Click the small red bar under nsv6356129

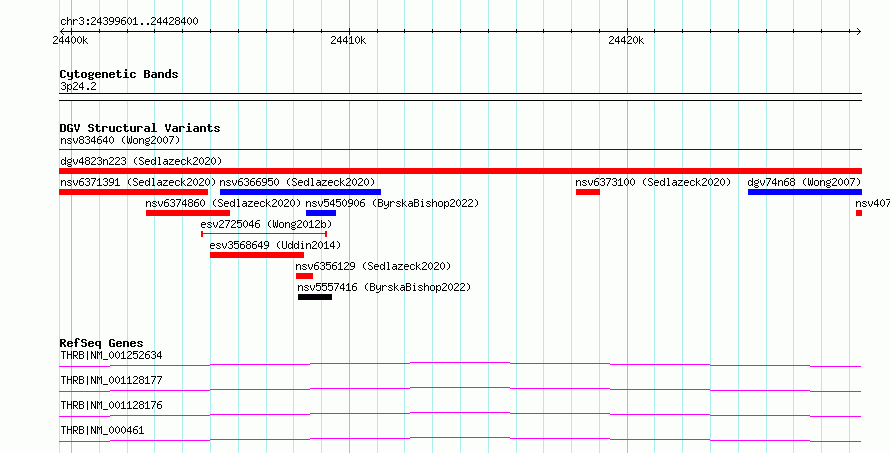point(304,276)
